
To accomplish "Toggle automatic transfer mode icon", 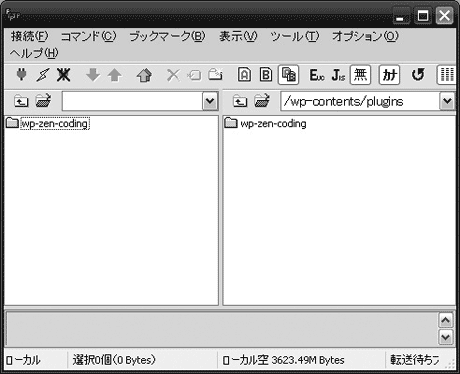I will (x=288, y=75).
